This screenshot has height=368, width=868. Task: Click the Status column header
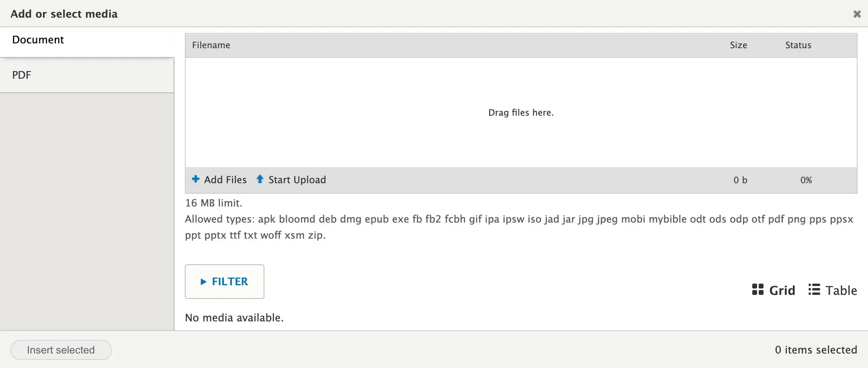click(x=798, y=45)
